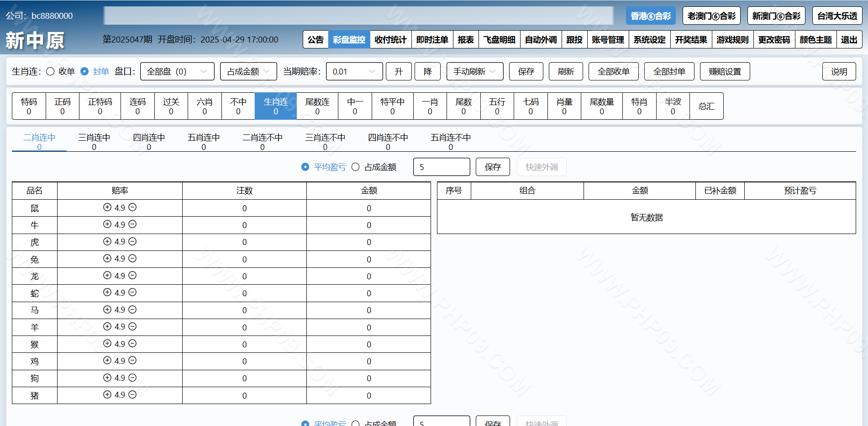Click the minus icon in 猴 row
Image resolution: width=868 pixels, height=426 pixels.
click(132, 343)
